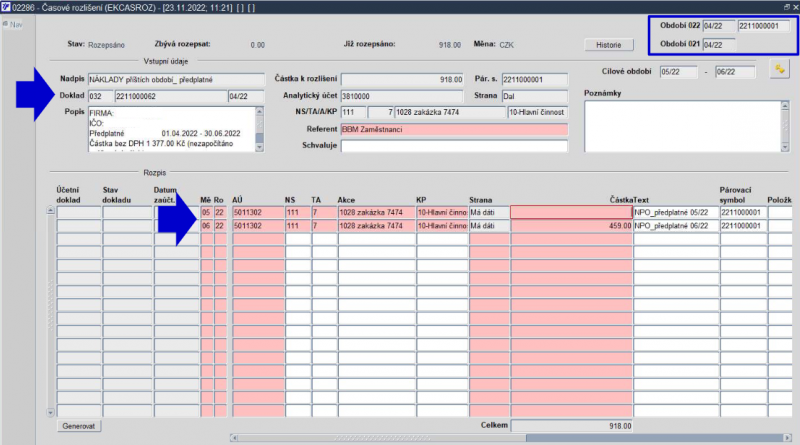Select the Částka k rozlišení field
The image size is (800, 445).
pos(402,80)
